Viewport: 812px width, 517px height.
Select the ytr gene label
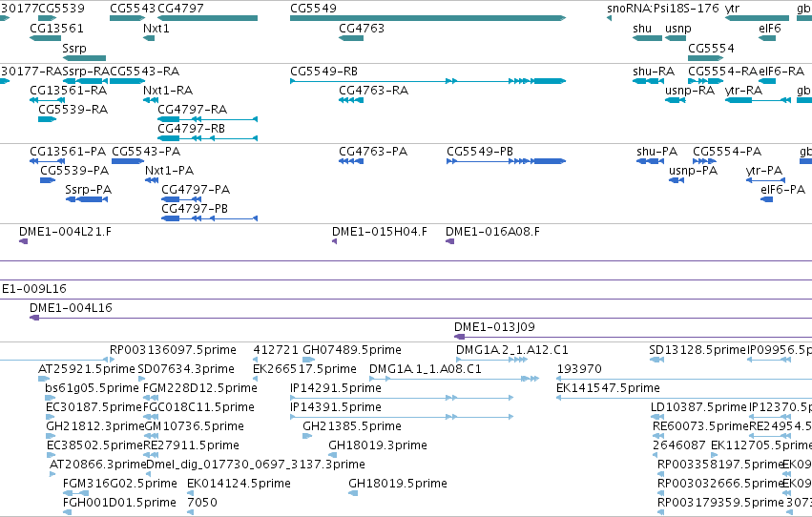point(732,9)
